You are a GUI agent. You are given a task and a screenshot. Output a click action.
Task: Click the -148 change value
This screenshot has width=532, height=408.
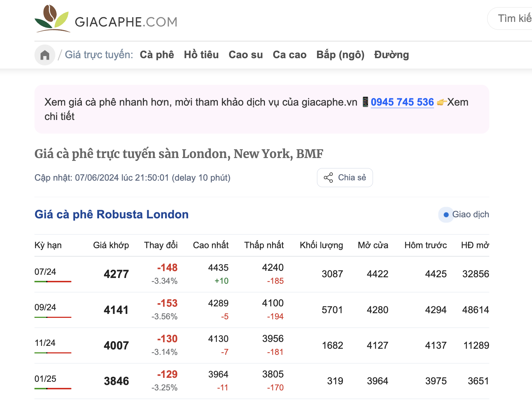coord(167,268)
